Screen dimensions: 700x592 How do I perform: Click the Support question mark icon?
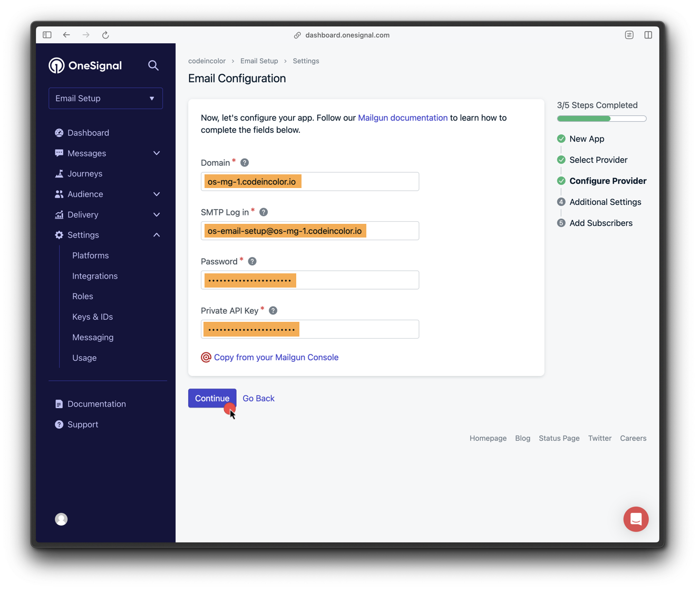point(59,425)
